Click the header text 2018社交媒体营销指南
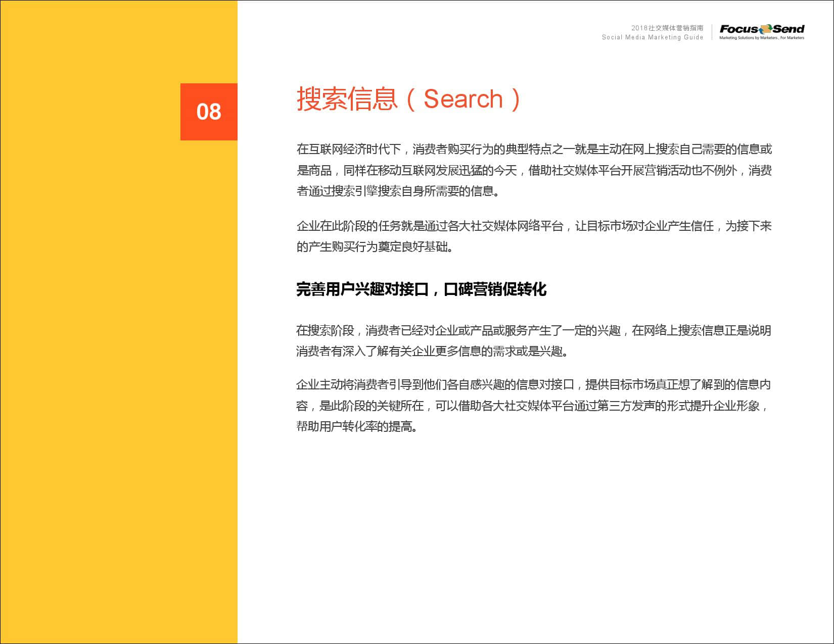 click(x=667, y=28)
